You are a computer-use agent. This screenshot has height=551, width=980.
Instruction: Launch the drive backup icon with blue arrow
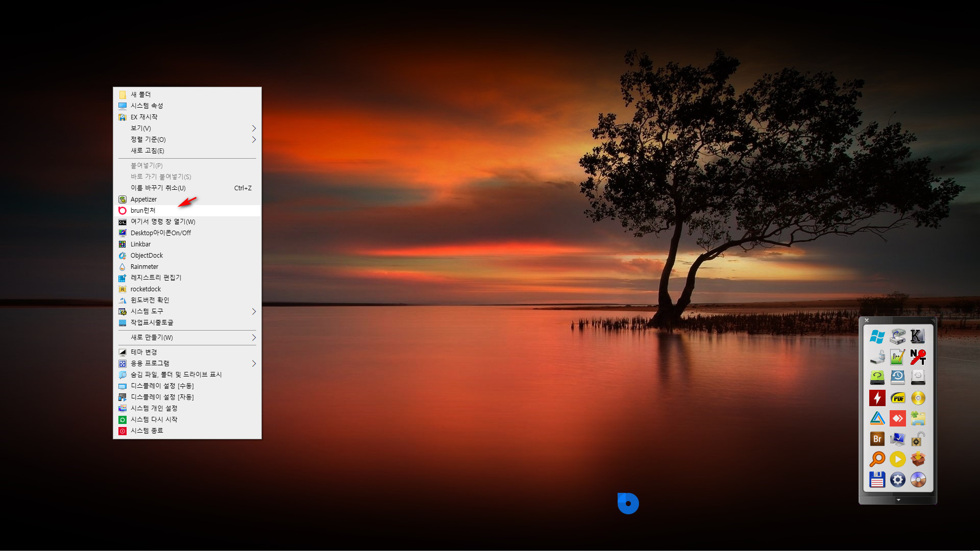click(x=897, y=337)
